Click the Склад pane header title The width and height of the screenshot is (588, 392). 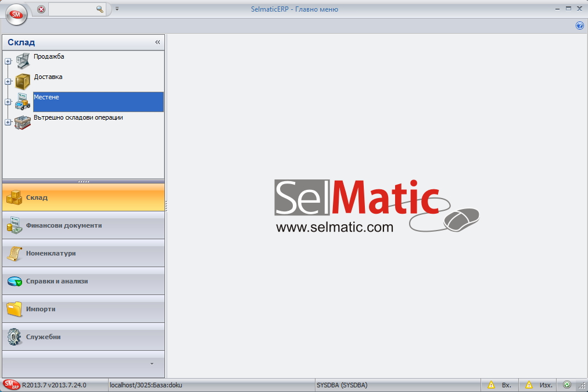[21, 42]
